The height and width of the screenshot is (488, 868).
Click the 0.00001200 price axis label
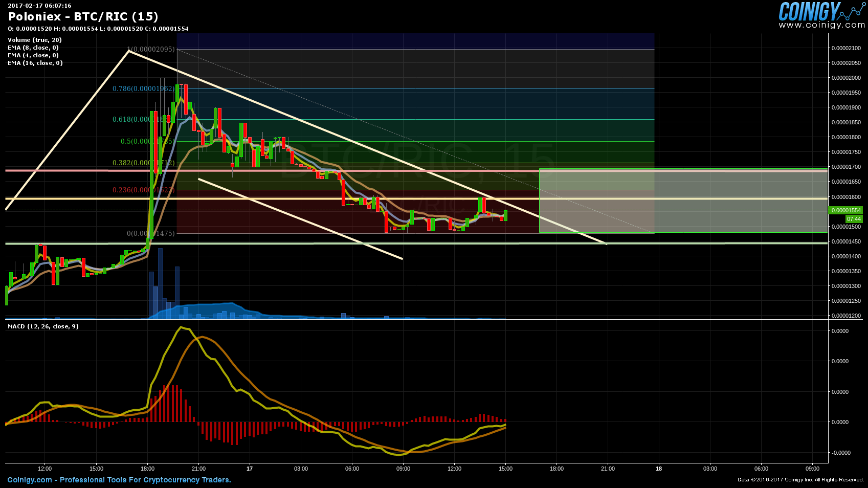846,316
